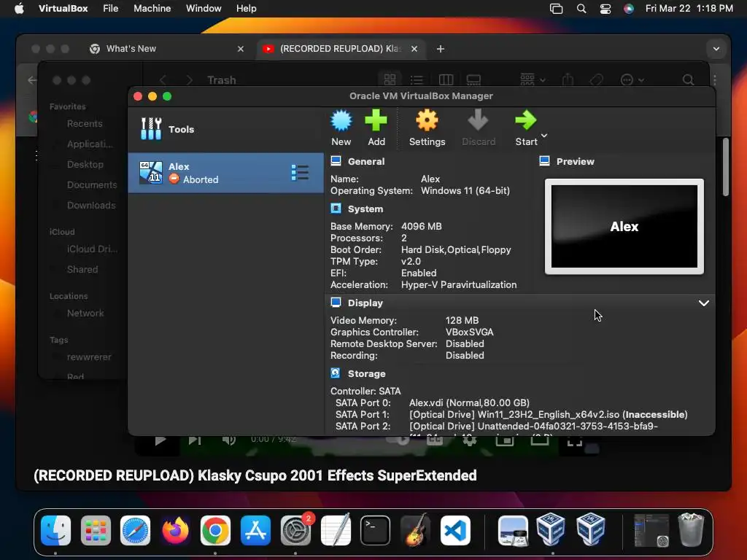
Task: Click the Storage section disk icon
Action: click(x=336, y=373)
